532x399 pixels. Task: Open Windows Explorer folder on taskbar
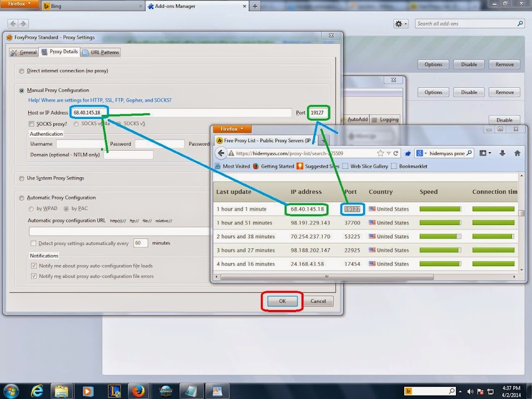pyautogui.click(x=62, y=391)
